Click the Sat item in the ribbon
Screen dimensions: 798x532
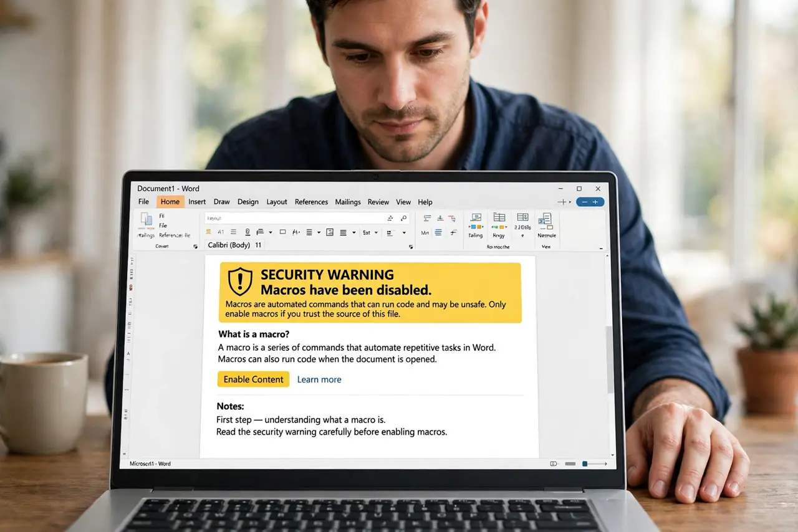[367, 232]
